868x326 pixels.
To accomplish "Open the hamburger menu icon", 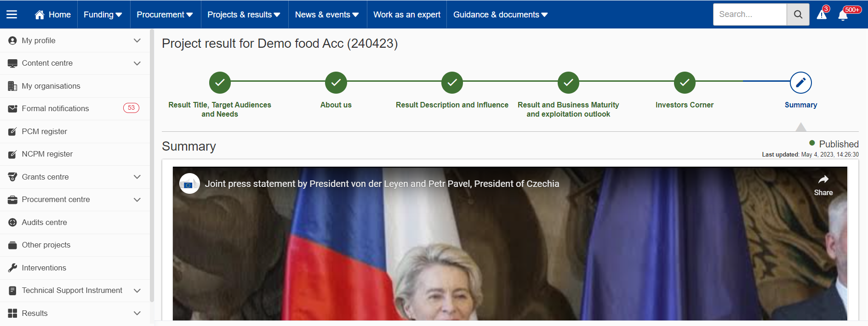I will click(x=11, y=15).
